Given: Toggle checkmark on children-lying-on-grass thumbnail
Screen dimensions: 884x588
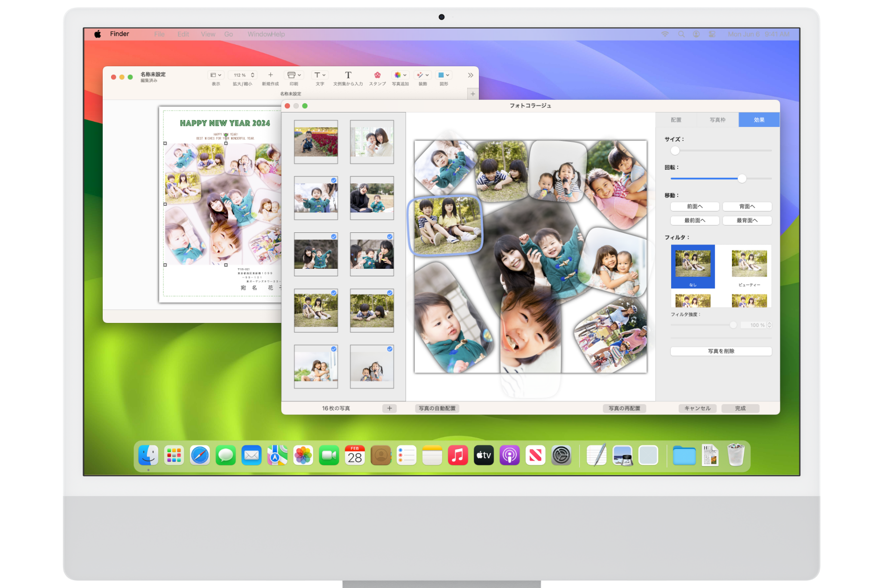Looking at the screenshot, I should tap(390, 293).
